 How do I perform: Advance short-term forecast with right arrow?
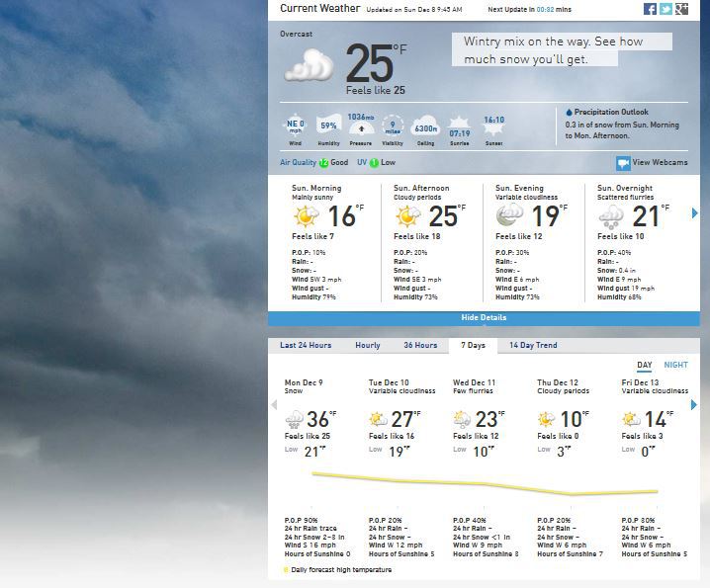(x=694, y=213)
